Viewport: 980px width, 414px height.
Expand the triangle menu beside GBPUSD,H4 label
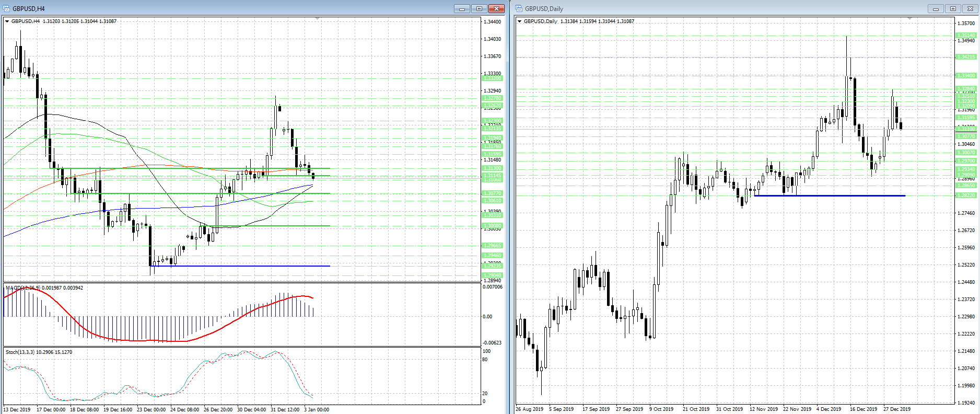7,21
